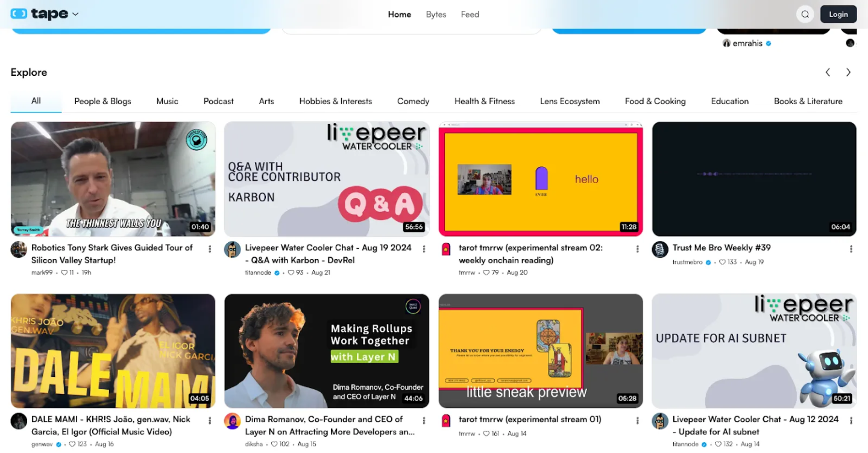Image resolution: width=868 pixels, height=453 pixels.
Task: Open options menu for Q&A with Karbon video
Action: 424,249
